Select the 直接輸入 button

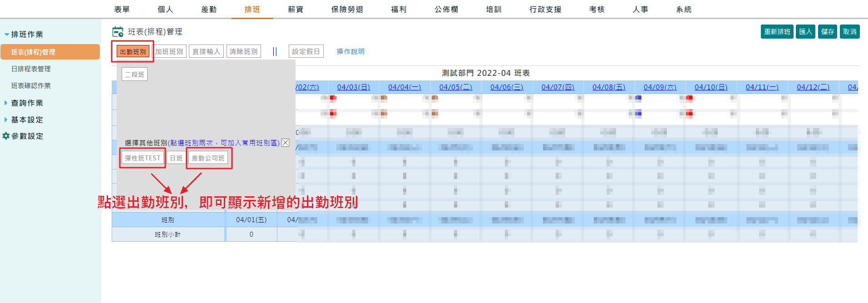coord(206,52)
